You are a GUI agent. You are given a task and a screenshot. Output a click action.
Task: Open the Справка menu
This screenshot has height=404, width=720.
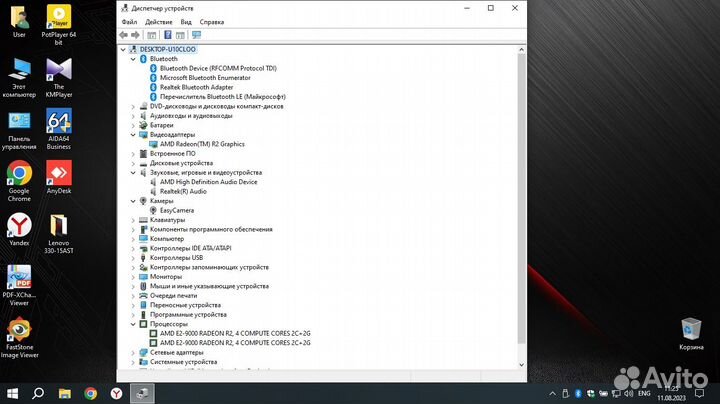(212, 22)
